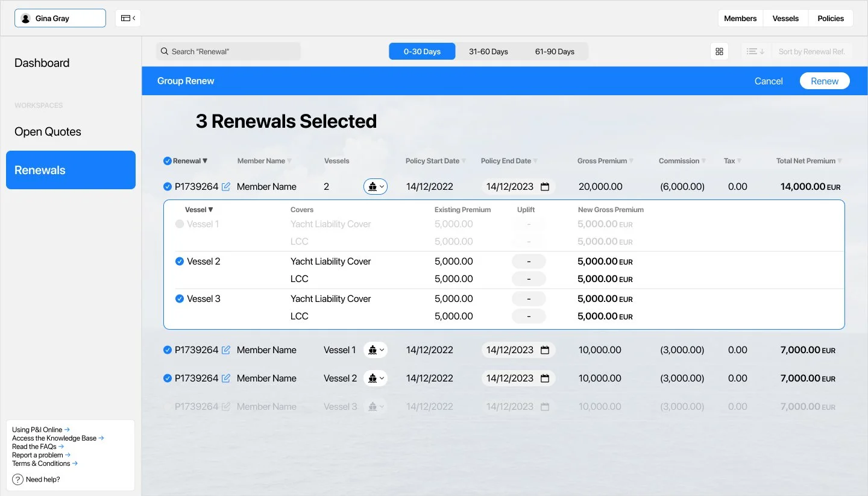Open the Vessels tab in top bar
868x496 pixels.
point(785,18)
